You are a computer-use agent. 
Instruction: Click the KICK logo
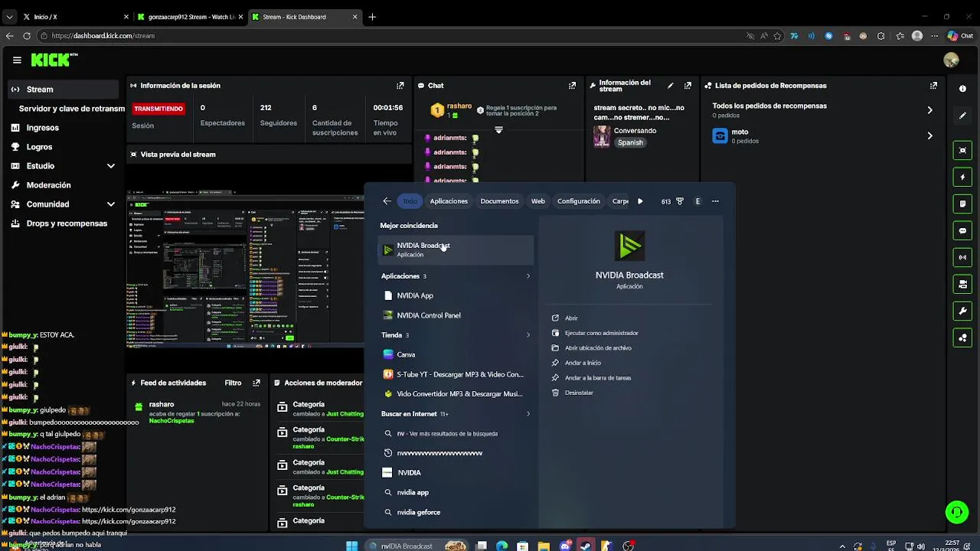[x=54, y=60]
